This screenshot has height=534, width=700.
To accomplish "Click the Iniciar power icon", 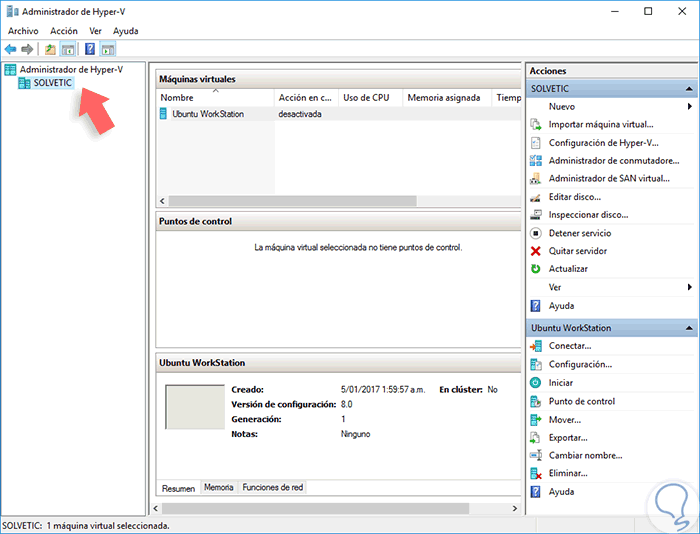I will click(x=536, y=383).
